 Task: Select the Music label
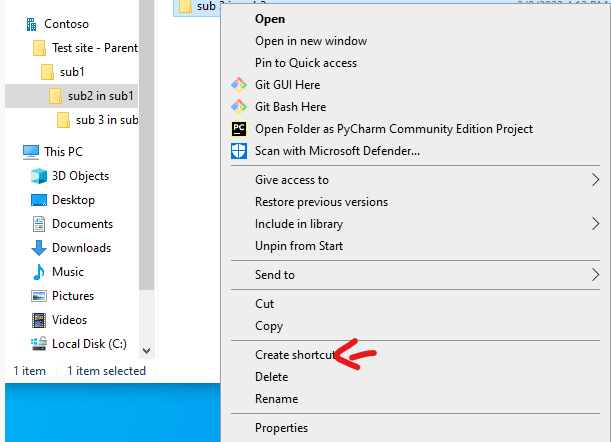coord(68,272)
